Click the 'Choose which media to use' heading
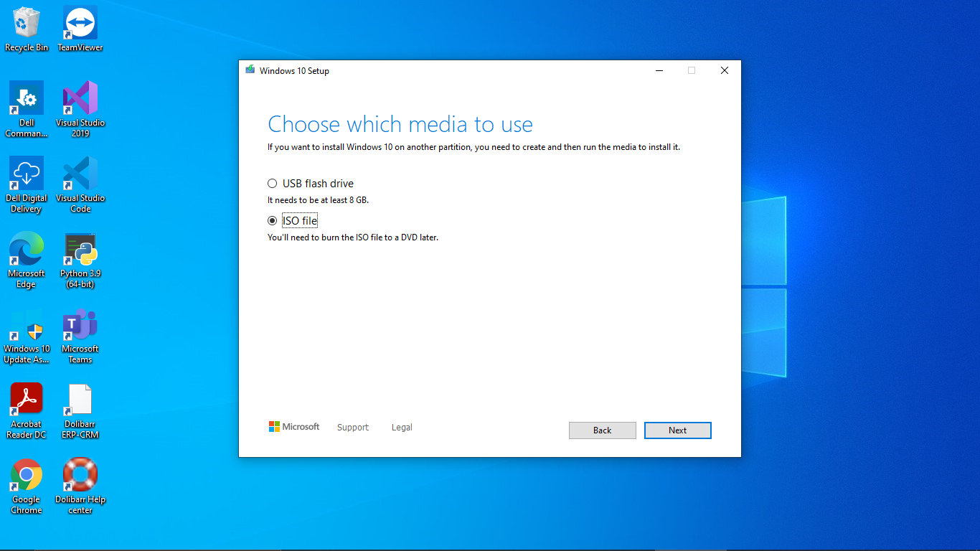 click(x=400, y=124)
